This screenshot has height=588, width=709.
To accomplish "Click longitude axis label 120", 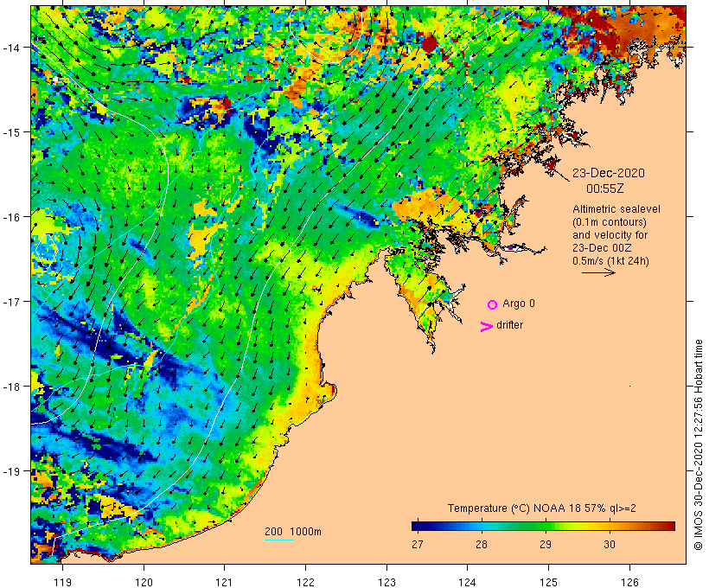I will click(x=144, y=582).
